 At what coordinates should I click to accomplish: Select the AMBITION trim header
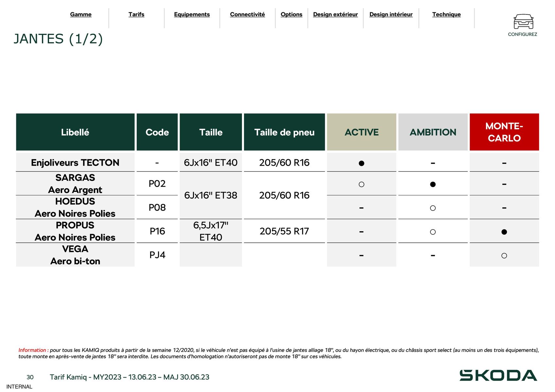[433, 132]
